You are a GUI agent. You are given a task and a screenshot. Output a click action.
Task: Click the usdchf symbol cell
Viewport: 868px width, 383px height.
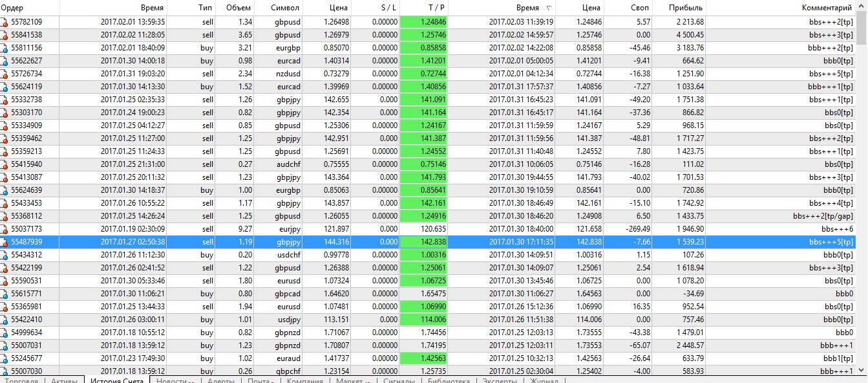pos(288,255)
